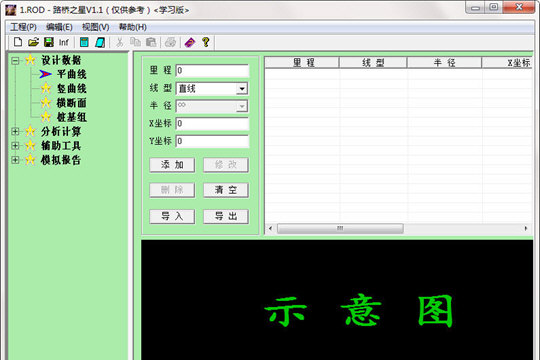Click the 清空 button
The image size is (540, 360).
point(226,190)
